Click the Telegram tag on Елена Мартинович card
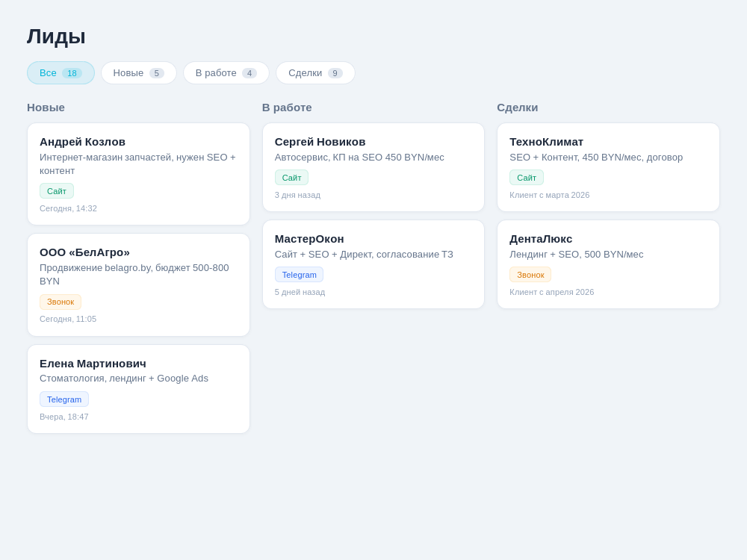Screen dimensions: 747x560 pyautogui.click(x=64, y=399)
